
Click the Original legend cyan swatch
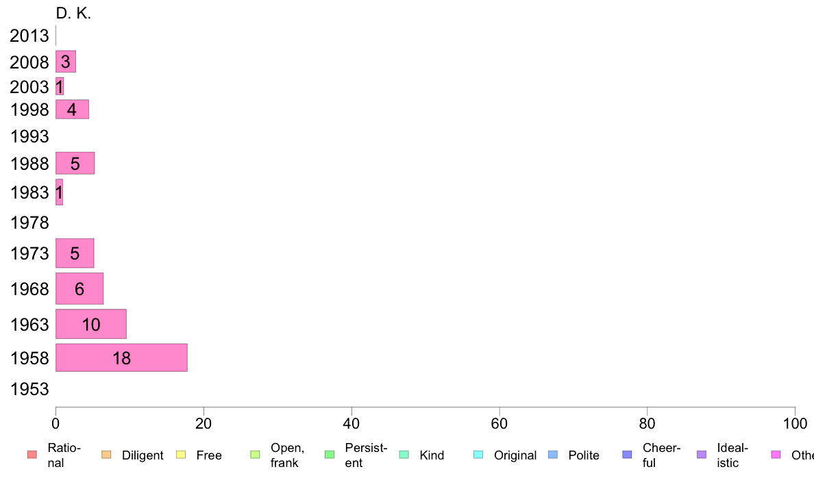tap(479, 455)
